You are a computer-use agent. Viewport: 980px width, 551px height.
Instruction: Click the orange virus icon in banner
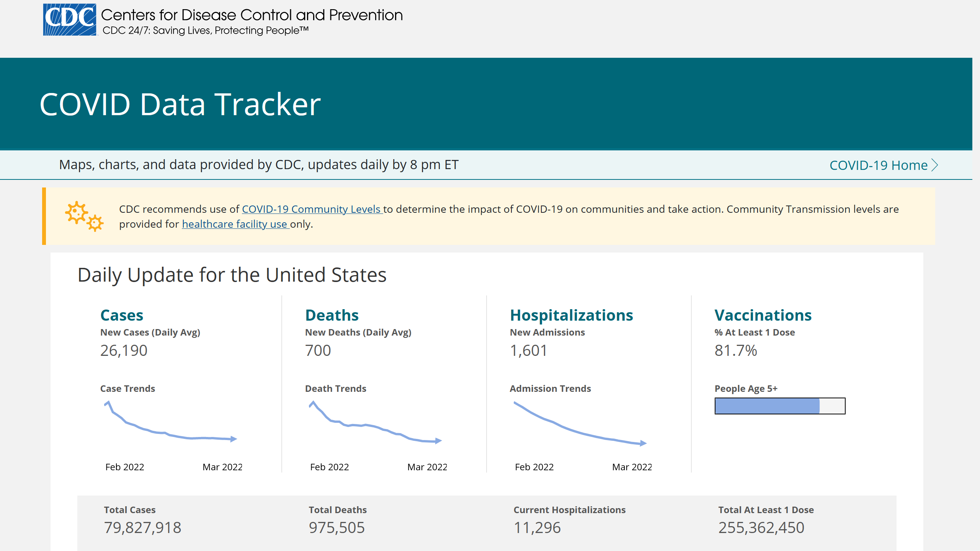pos(84,216)
